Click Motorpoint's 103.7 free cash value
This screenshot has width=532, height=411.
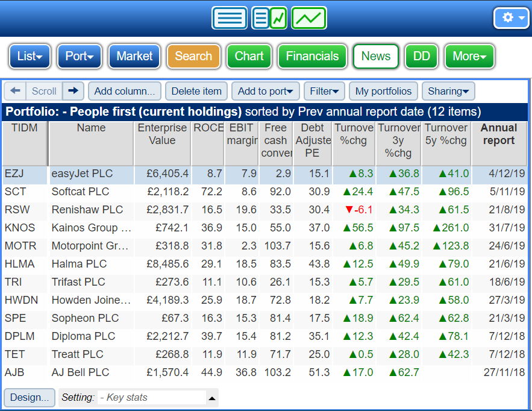pyautogui.click(x=278, y=246)
